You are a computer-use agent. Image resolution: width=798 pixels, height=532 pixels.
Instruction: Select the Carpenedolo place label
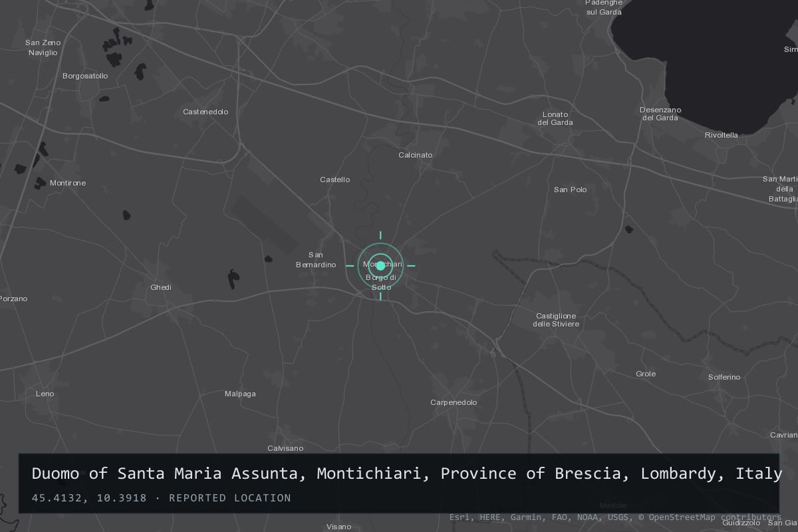coord(454,402)
